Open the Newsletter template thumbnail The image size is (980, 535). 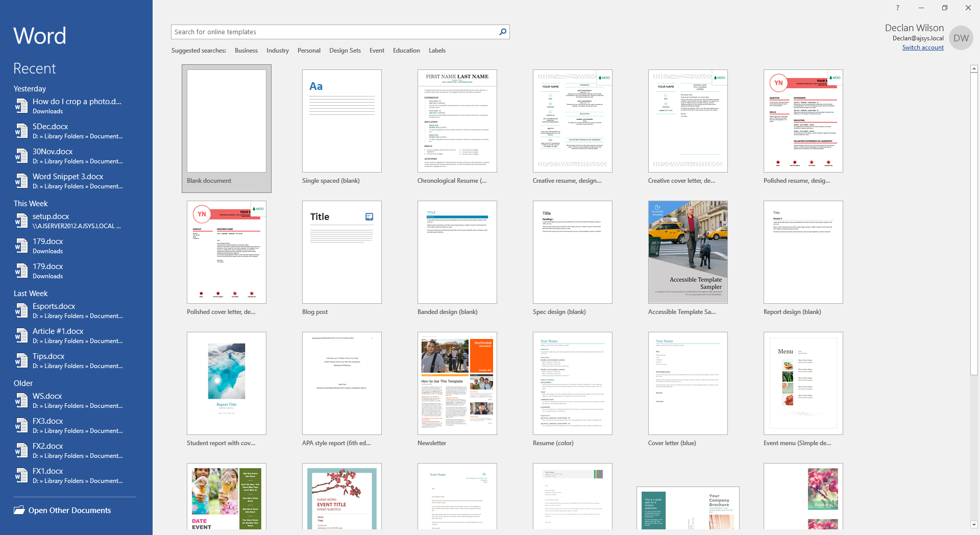(x=457, y=383)
